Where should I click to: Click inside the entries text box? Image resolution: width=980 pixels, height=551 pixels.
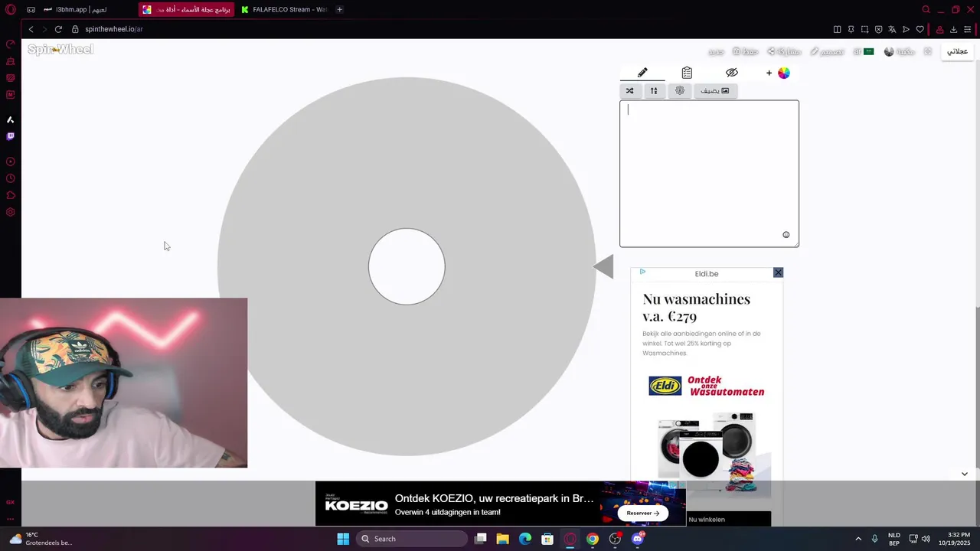(x=709, y=174)
